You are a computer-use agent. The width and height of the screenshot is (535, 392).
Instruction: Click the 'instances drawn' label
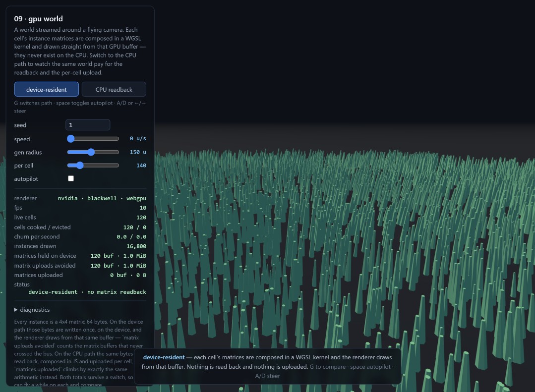35,246
